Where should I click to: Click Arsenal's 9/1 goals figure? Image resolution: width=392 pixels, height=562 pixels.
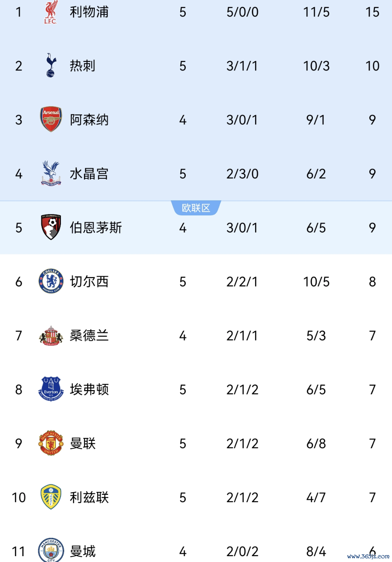pos(316,120)
